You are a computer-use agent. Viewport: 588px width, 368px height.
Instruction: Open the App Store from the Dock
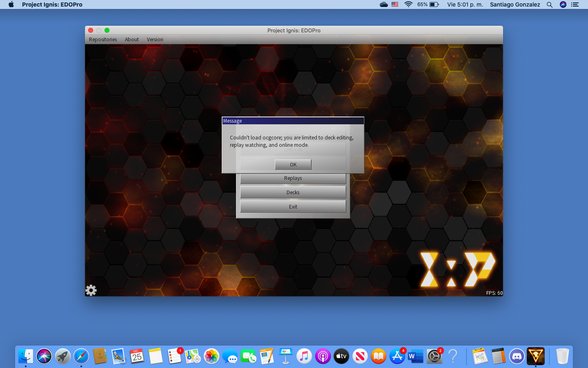click(x=397, y=356)
